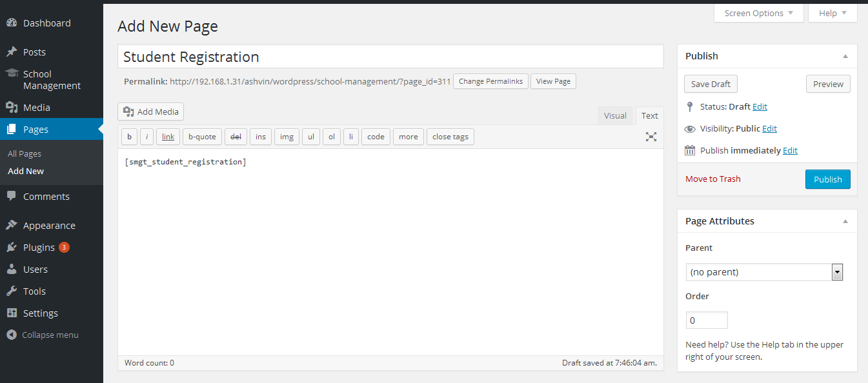Screen dimensions: 868x383
Task: Open the Comments speech bubble icon
Action: click(12, 196)
